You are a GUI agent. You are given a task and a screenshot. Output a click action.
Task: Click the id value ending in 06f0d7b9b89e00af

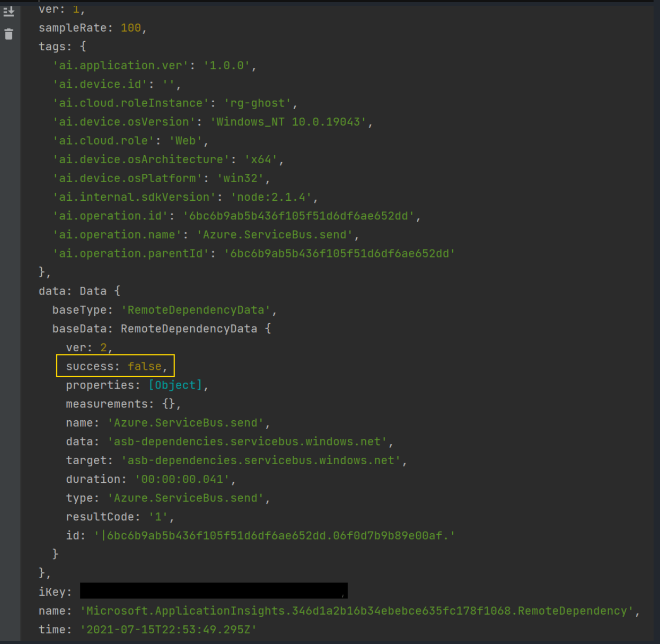coord(275,535)
